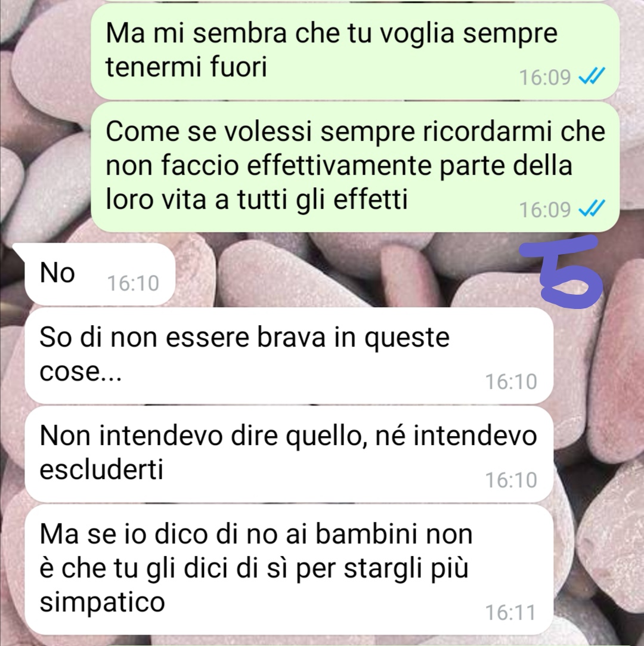This screenshot has width=644, height=646.
Task: Select the 'Ma mi sembra che tu voglia' message bubble
Action: [355, 51]
